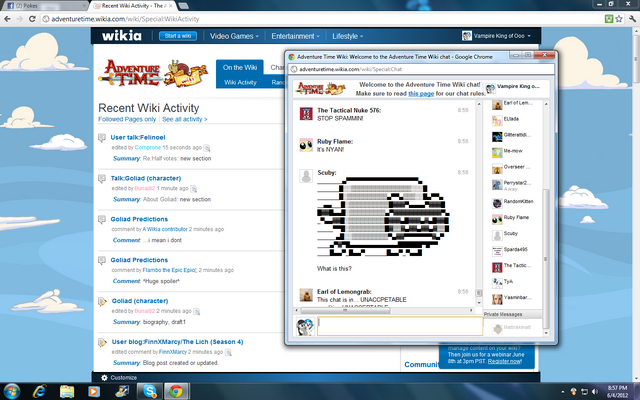Launch Internet Explorer from the taskbar

[x=40, y=391]
